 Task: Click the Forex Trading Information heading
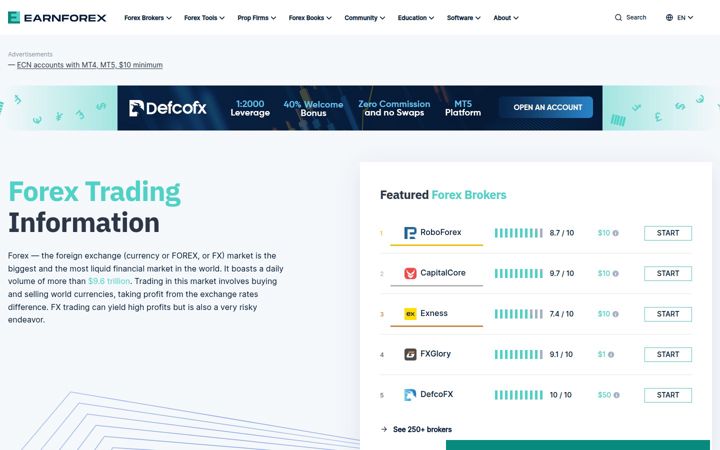click(95, 207)
